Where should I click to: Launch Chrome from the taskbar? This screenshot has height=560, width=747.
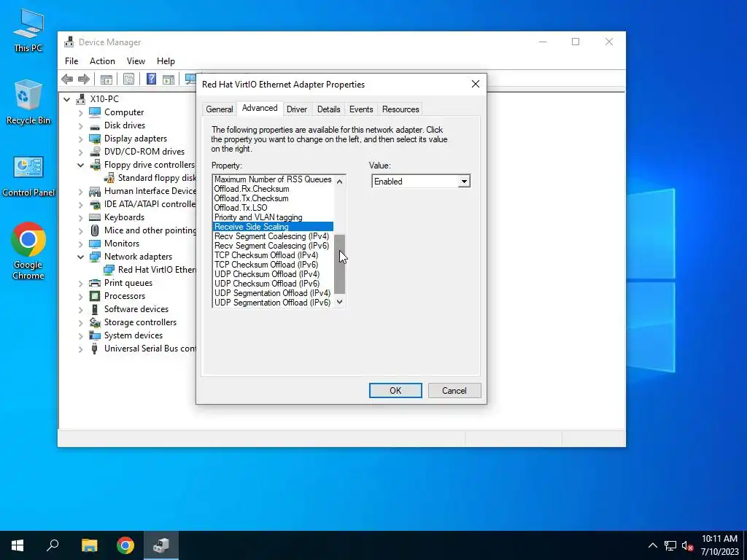(x=125, y=545)
